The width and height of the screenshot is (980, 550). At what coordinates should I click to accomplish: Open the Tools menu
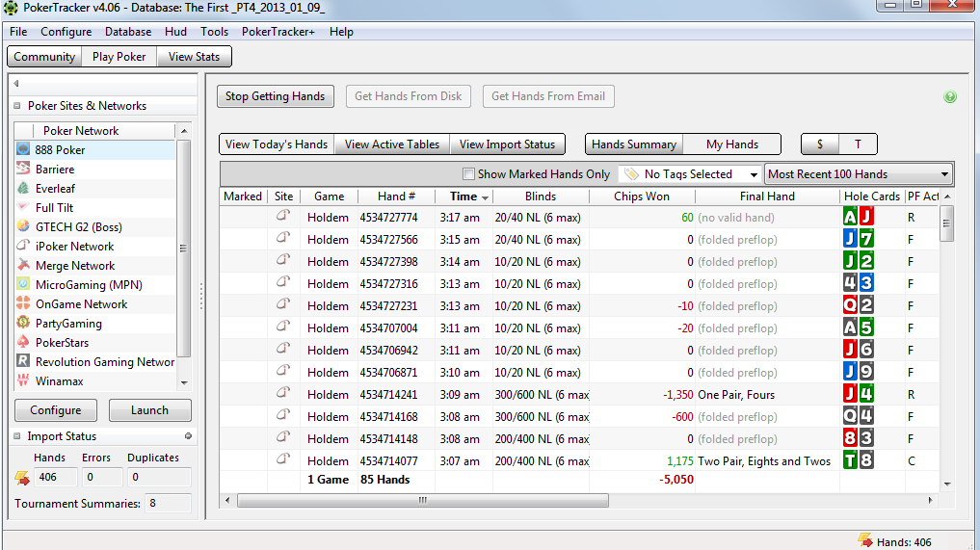[214, 31]
